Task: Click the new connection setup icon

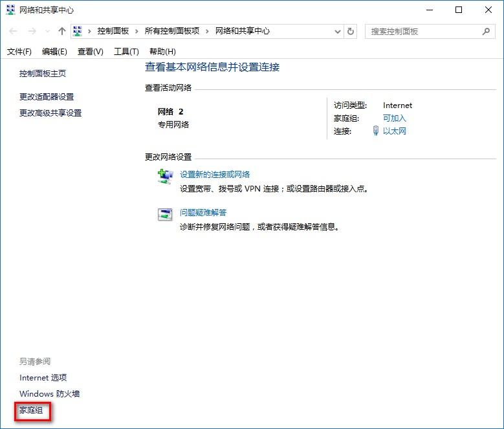Action: [x=165, y=177]
